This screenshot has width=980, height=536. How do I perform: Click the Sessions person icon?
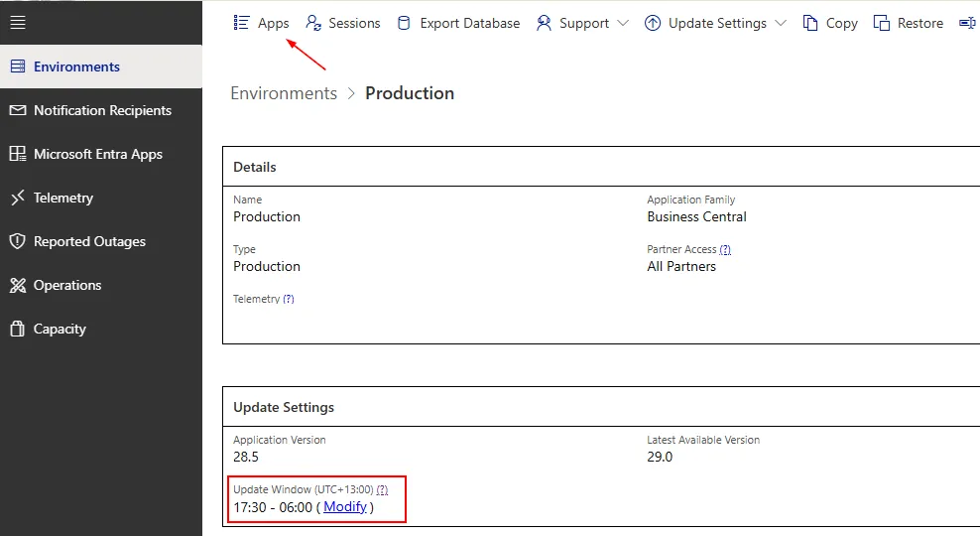[x=313, y=23]
